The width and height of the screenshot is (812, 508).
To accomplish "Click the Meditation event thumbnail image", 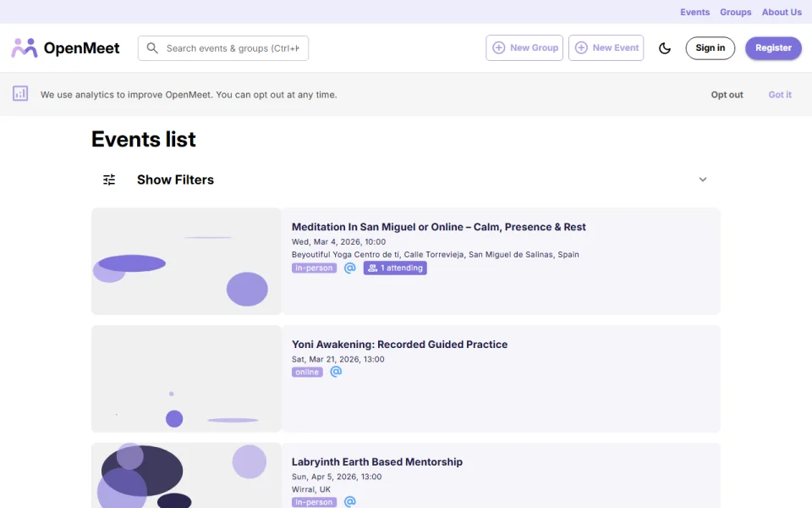I will point(186,262).
